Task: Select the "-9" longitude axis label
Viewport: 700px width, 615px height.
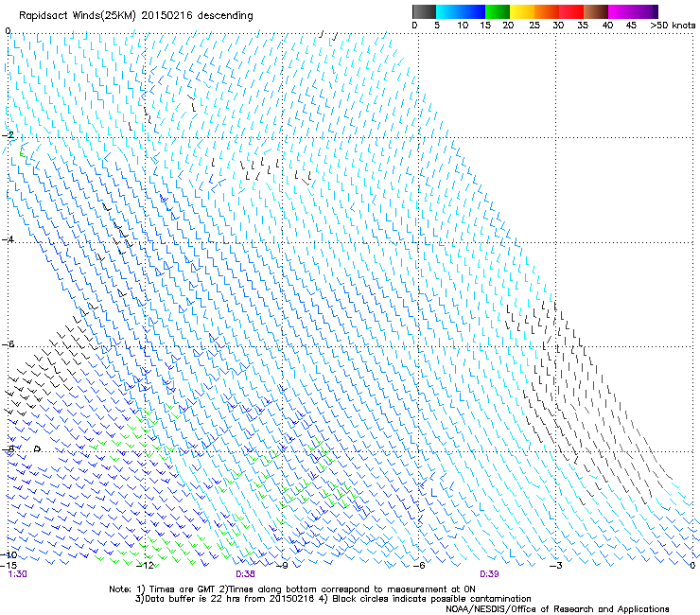Action: [282, 566]
